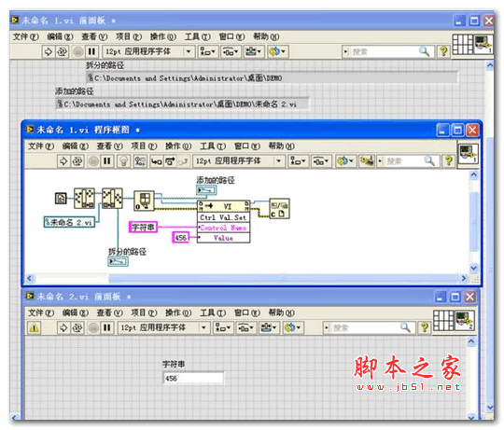Open 编辑 menu in block diagram window
The width and height of the screenshot is (504, 430).
76,146
